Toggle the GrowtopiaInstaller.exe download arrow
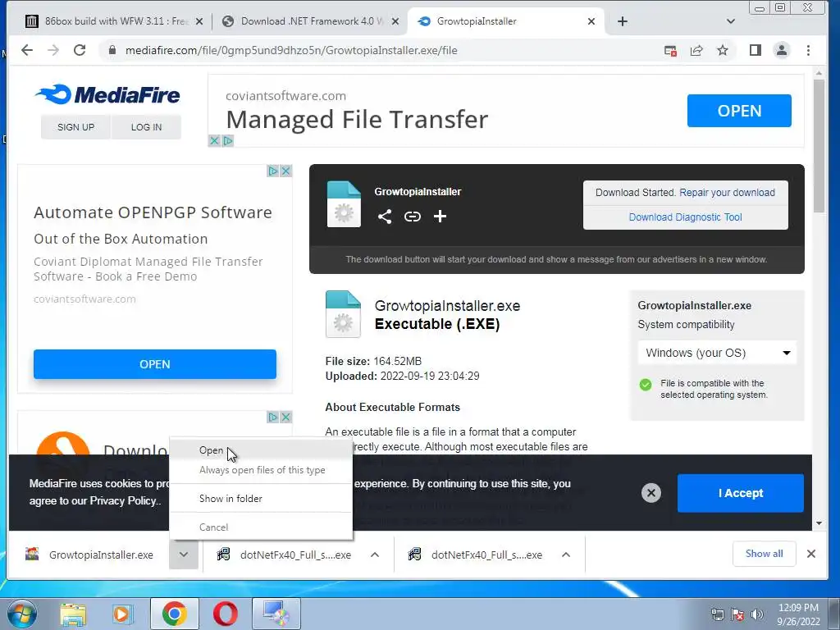The width and height of the screenshot is (840, 630). click(x=184, y=555)
